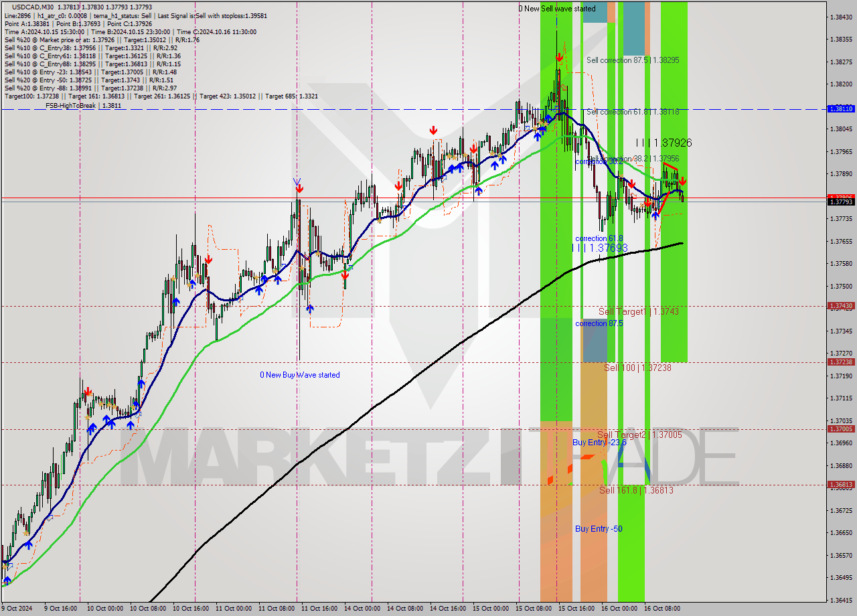Click the 1.38200 price axis label

(841, 84)
